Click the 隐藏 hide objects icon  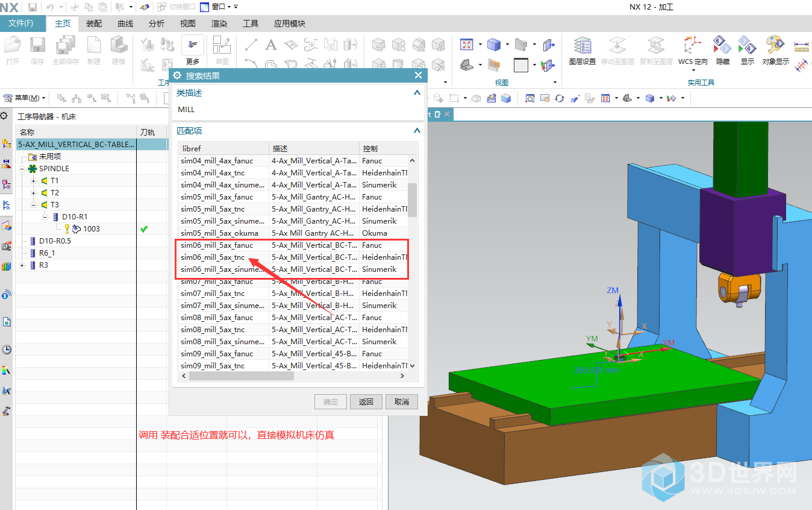tap(722, 46)
